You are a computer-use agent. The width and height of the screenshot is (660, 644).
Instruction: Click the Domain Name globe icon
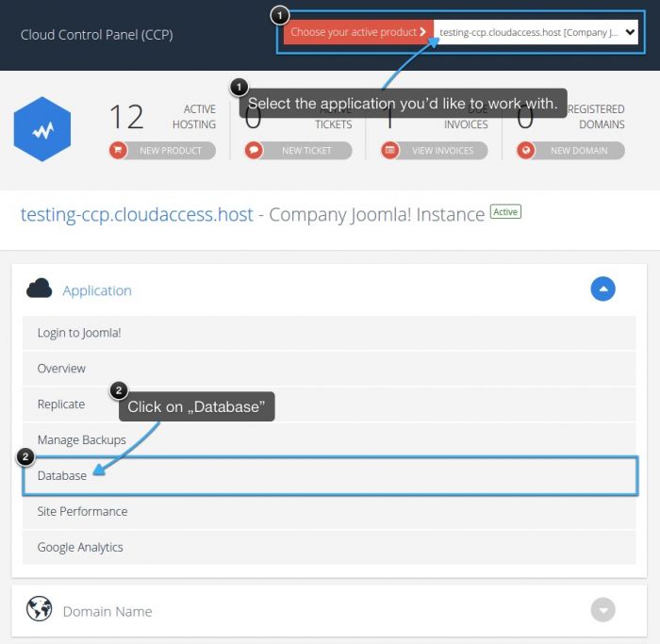click(x=40, y=609)
